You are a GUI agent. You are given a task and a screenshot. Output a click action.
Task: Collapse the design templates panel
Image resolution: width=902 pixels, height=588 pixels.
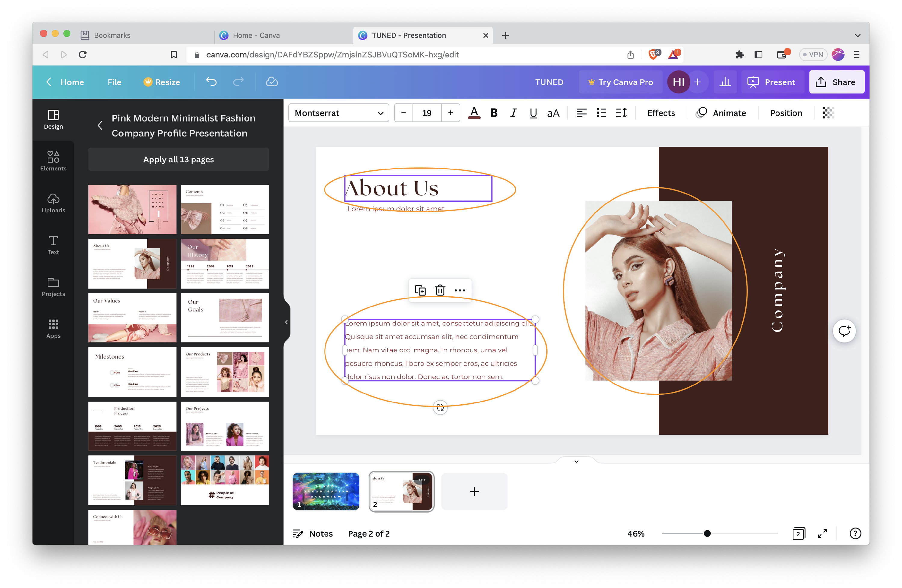click(286, 323)
